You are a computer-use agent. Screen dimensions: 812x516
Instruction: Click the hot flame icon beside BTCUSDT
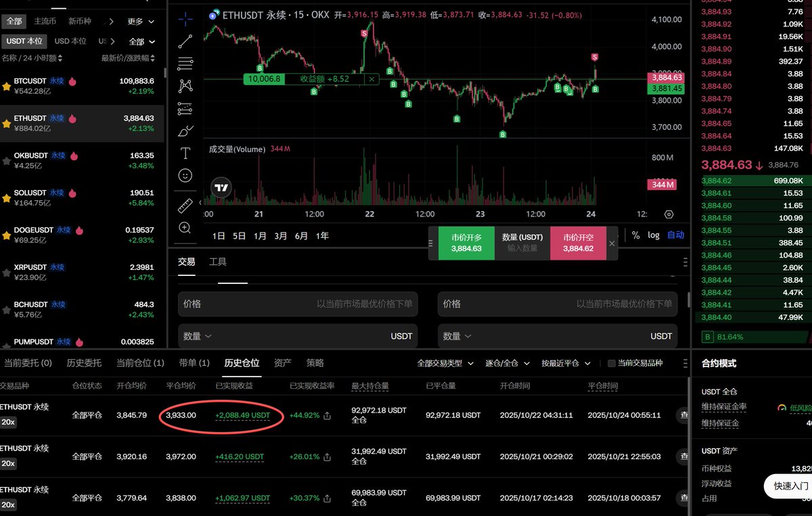[72, 81]
